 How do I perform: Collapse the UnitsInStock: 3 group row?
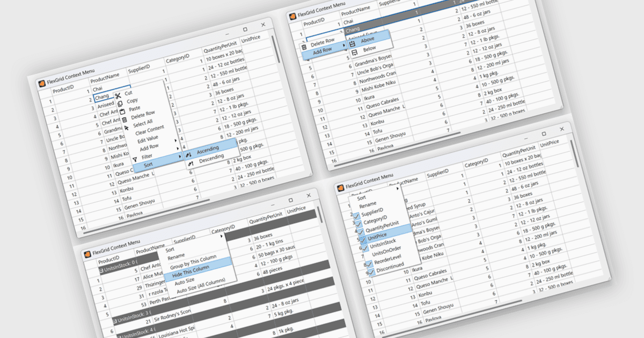pos(114,320)
